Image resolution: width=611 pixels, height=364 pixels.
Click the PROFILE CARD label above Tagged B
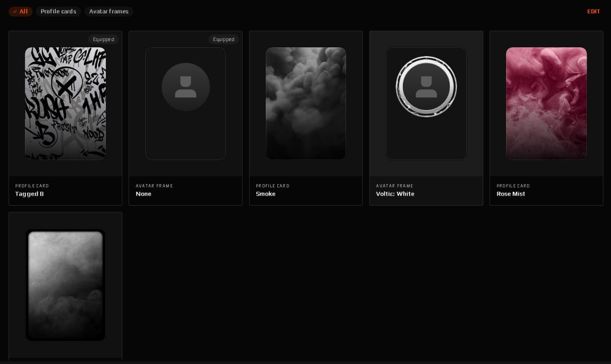[x=32, y=186]
